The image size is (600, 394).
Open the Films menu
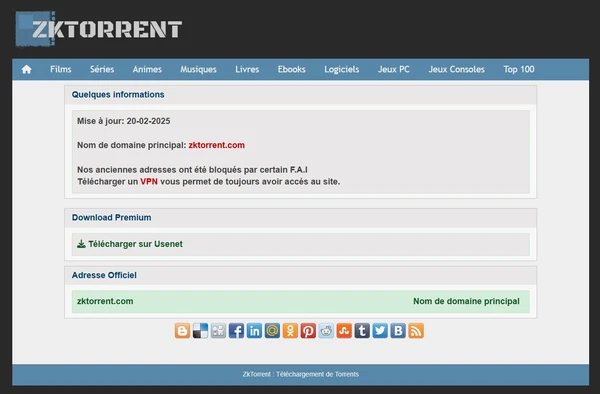click(x=60, y=69)
